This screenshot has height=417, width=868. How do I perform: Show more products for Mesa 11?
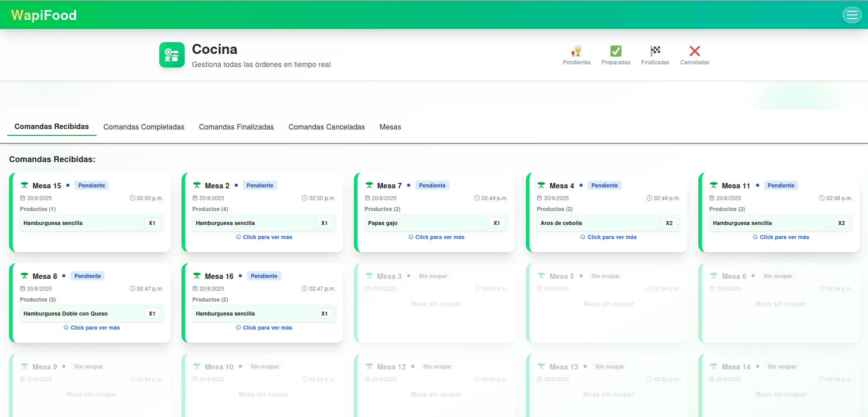(781, 237)
